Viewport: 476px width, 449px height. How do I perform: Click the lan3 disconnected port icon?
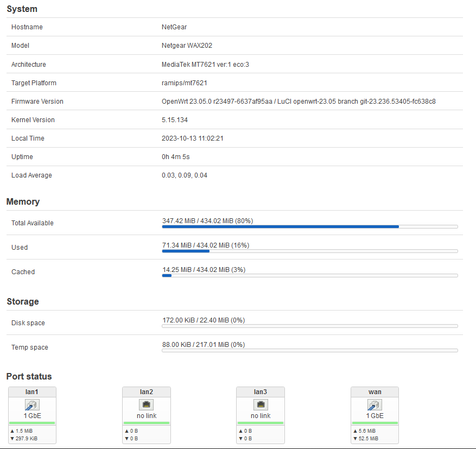[x=261, y=404]
